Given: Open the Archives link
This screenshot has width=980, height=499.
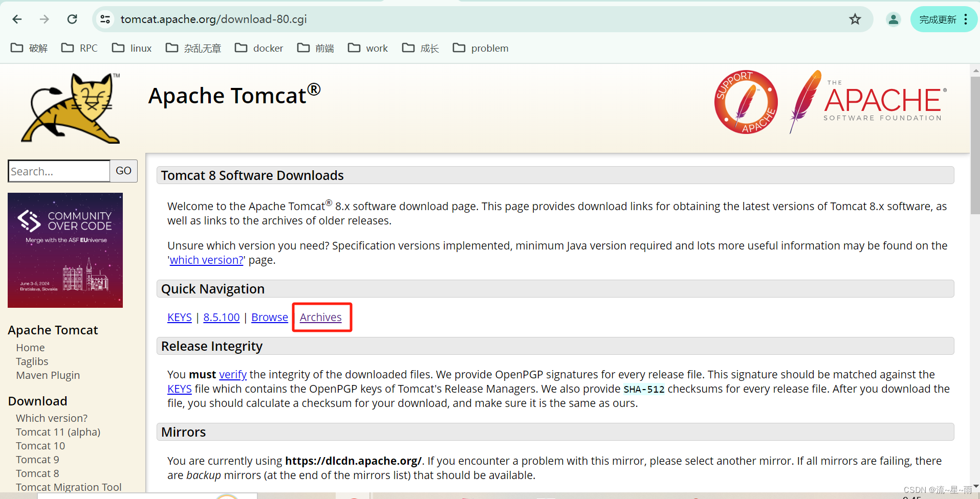Looking at the screenshot, I should pos(321,317).
